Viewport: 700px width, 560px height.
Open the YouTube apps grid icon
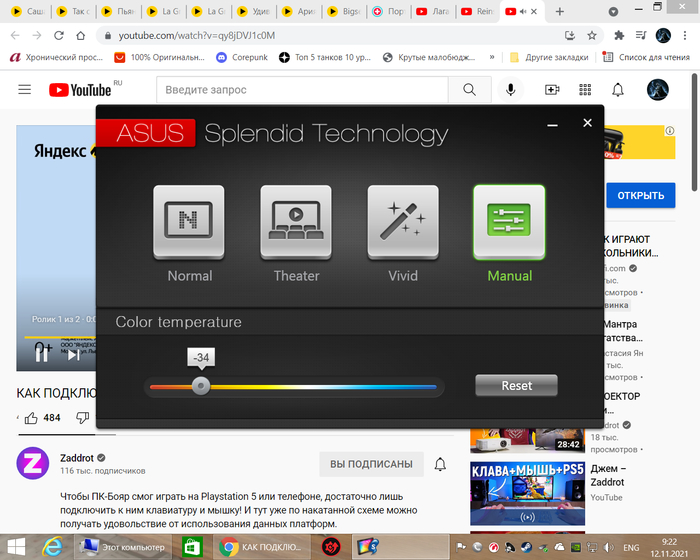click(x=585, y=90)
